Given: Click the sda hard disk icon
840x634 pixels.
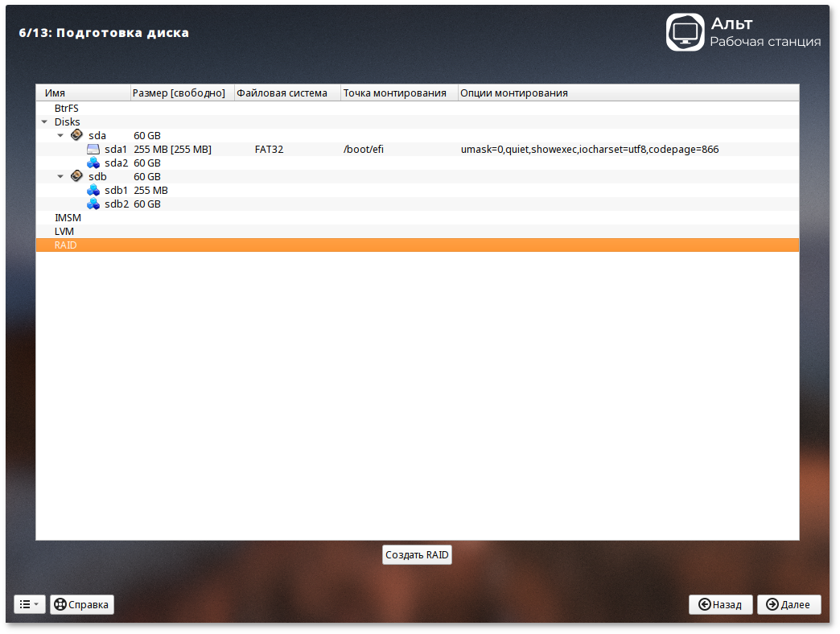Looking at the screenshot, I should tap(76, 135).
